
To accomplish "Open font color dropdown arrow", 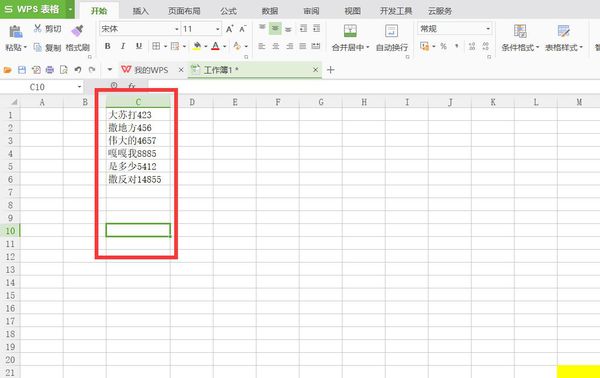I will click(225, 47).
